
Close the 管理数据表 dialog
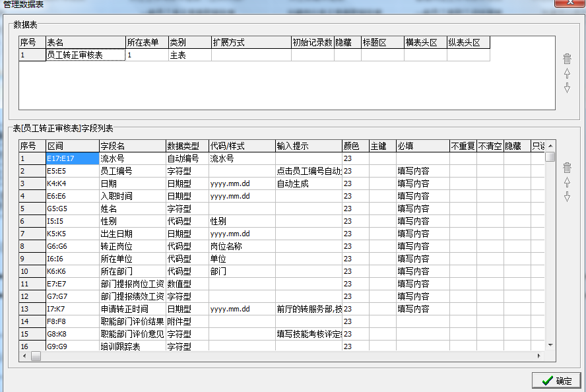point(570,3)
